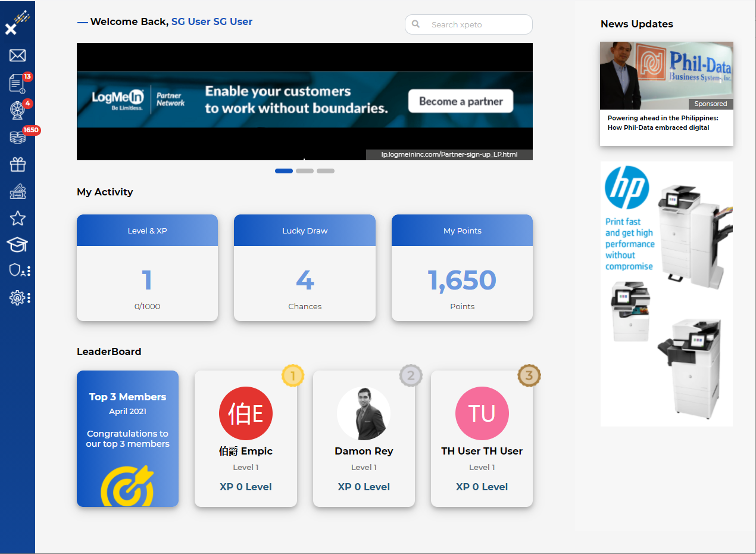756x554 pixels.
Task: Select the first carousel slide indicator
Action: (284, 171)
